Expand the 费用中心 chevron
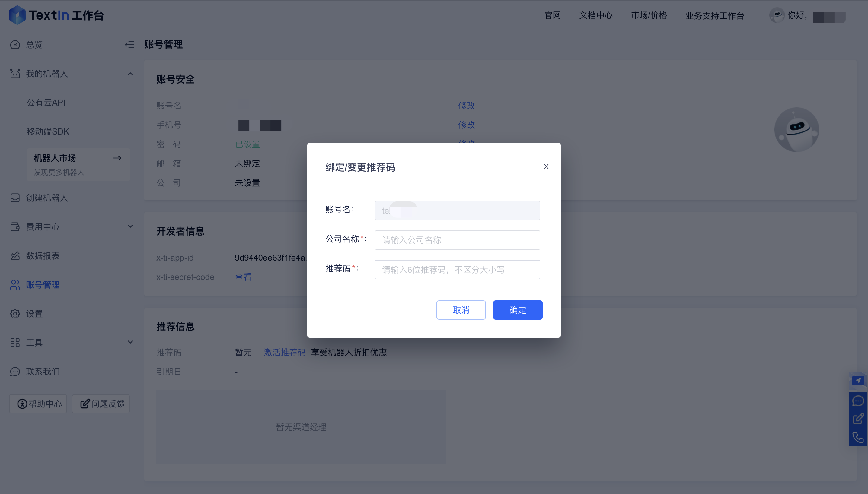The height and width of the screenshot is (494, 868). click(130, 226)
